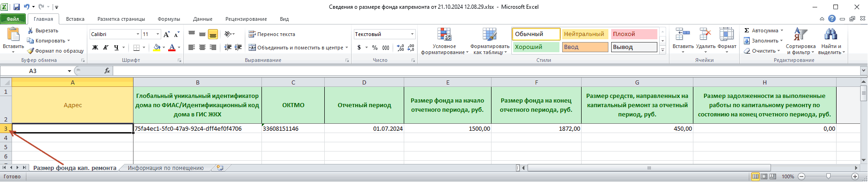Align cell text to the left
This screenshot has width=868, height=182.
point(192,47)
